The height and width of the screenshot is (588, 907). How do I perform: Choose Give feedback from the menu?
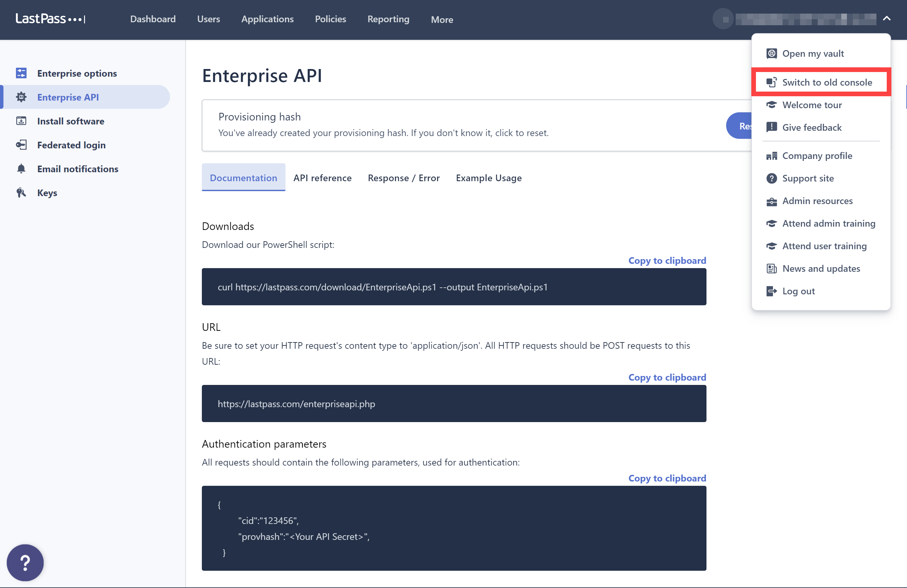point(821,127)
